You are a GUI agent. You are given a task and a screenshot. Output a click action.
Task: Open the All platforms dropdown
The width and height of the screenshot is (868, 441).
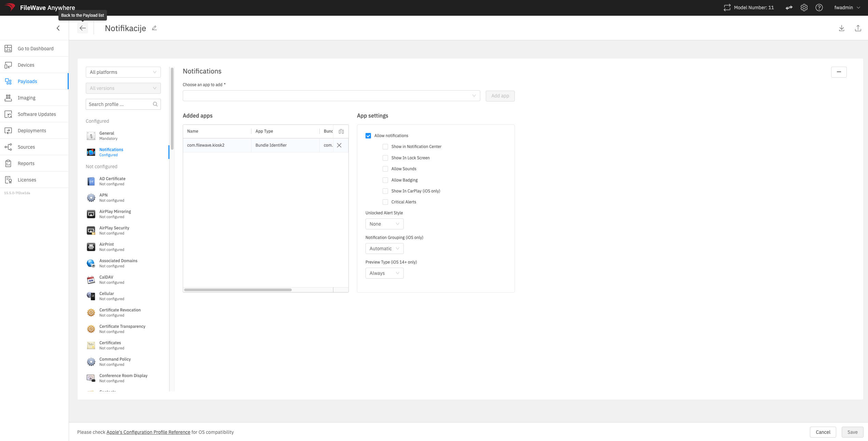pyautogui.click(x=123, y=72)
